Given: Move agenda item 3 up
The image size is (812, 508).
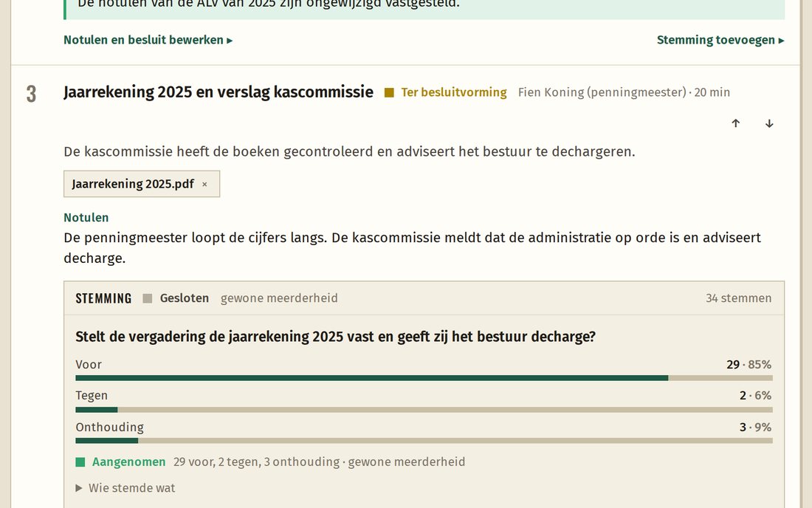Looking at the screenshot, I should 735,123.
